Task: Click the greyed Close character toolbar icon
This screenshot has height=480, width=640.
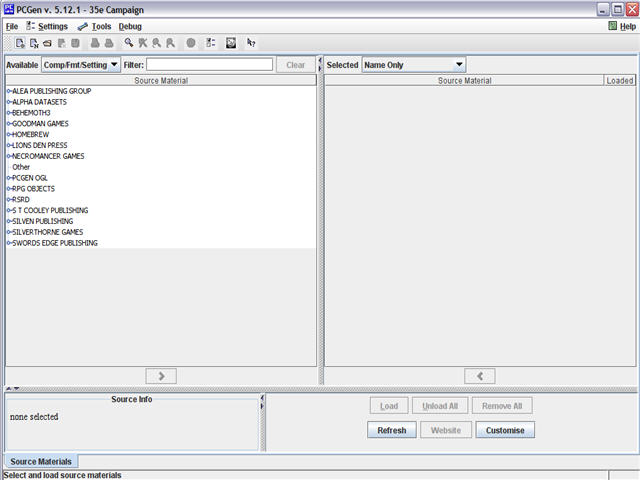Action: (x=62, y=43)
